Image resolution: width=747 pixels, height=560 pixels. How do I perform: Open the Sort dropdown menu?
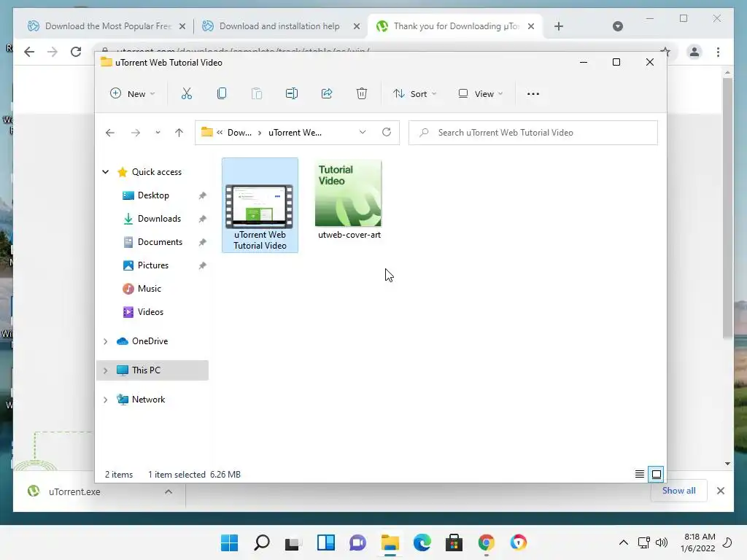coord(415,94)
